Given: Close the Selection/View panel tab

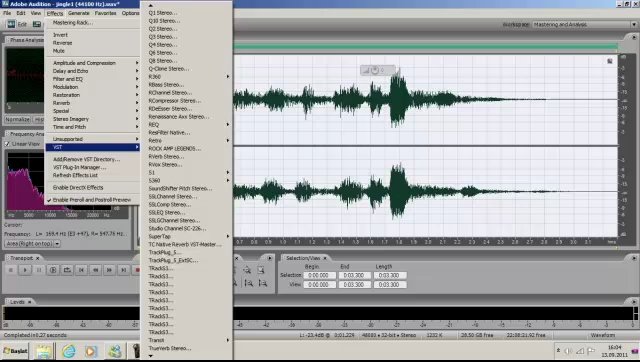Looking at the screenshot, I should (x=325, y=258).
